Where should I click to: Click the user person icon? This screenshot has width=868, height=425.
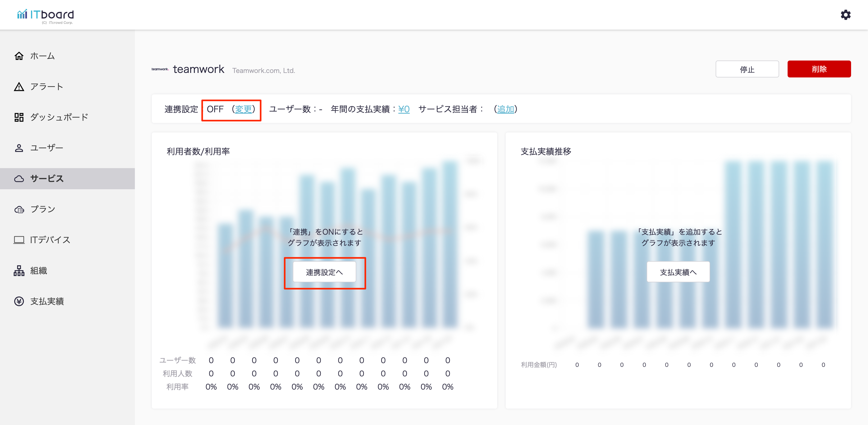click(19, 148)
